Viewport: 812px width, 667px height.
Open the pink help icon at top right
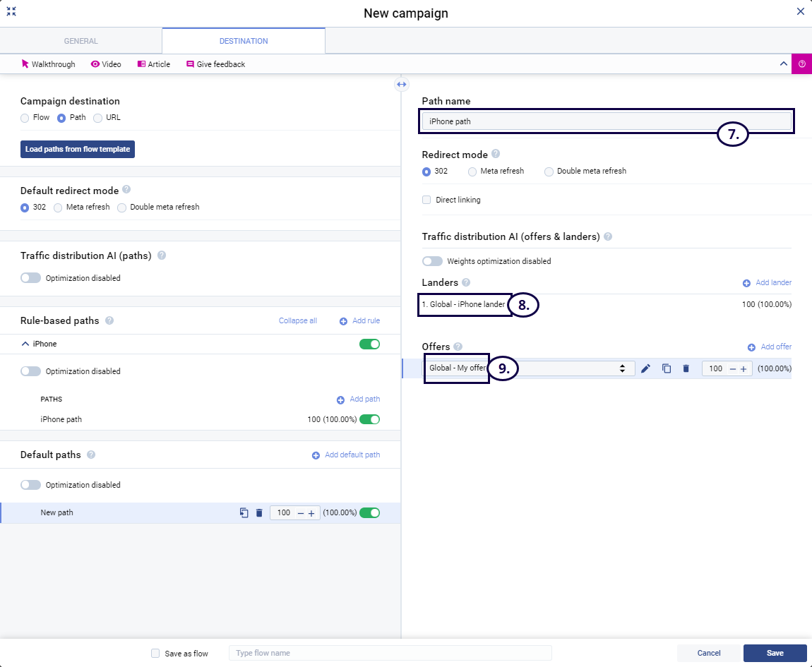801,64
